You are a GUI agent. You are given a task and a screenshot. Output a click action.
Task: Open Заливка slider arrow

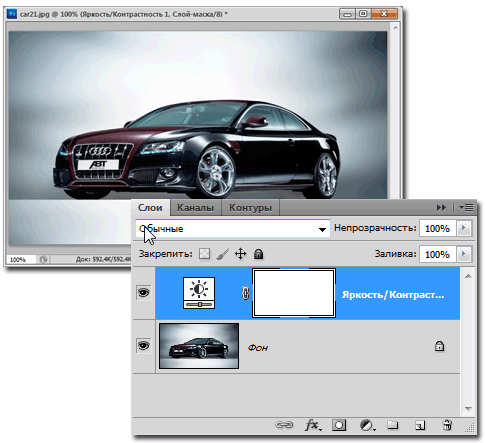(463, 254)
